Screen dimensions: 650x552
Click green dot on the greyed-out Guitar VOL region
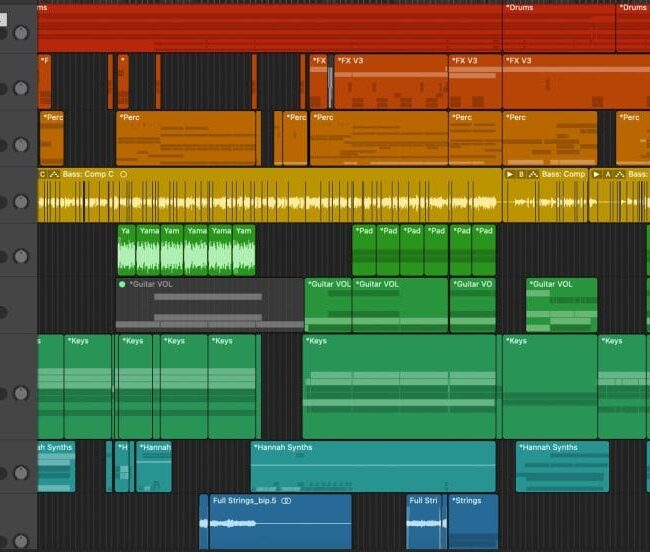coord(122,284)
